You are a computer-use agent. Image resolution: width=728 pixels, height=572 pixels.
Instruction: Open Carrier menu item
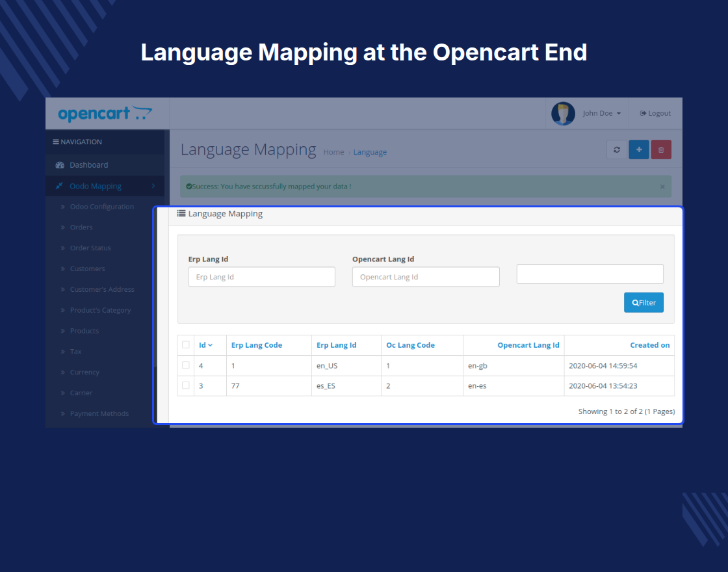[x=81, y=393]
